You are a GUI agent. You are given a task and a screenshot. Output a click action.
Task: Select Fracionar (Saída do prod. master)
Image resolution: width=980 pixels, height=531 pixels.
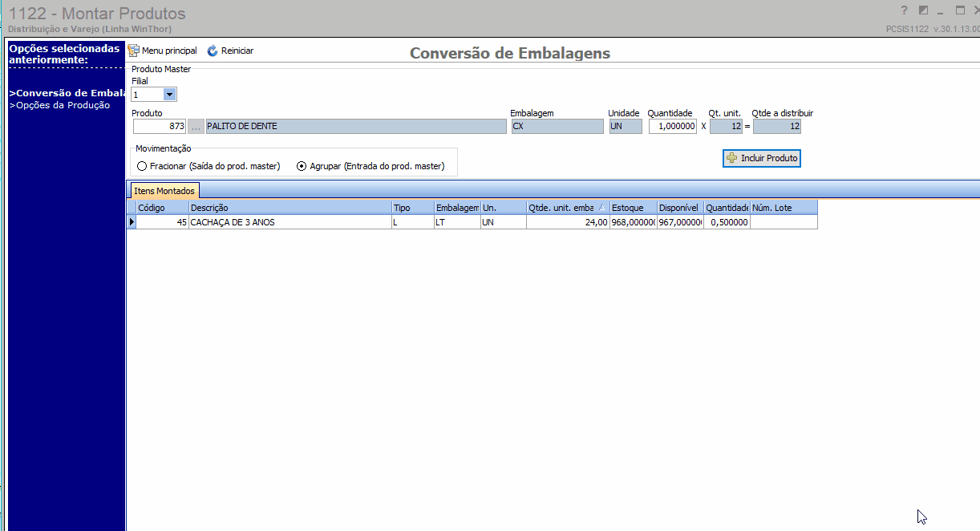coord(209,166)
